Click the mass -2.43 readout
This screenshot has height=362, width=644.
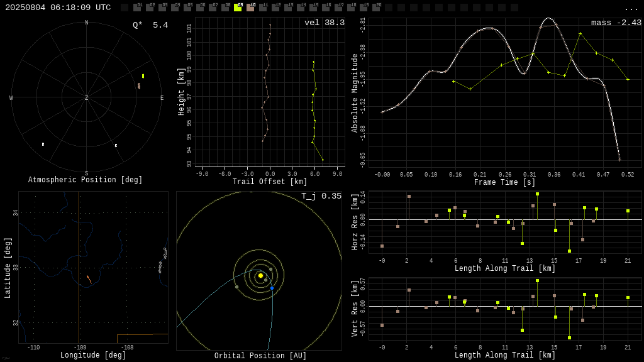tap(616, 23)
